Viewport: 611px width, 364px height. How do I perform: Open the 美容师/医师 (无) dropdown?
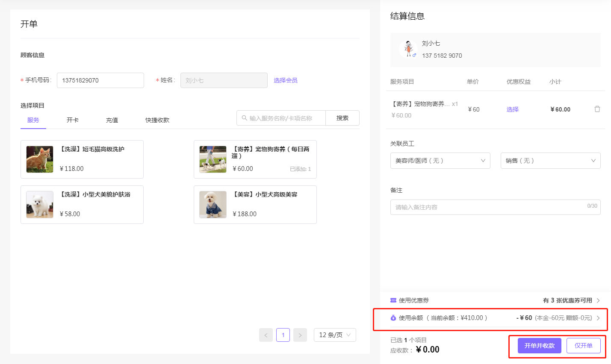[440, 161]
